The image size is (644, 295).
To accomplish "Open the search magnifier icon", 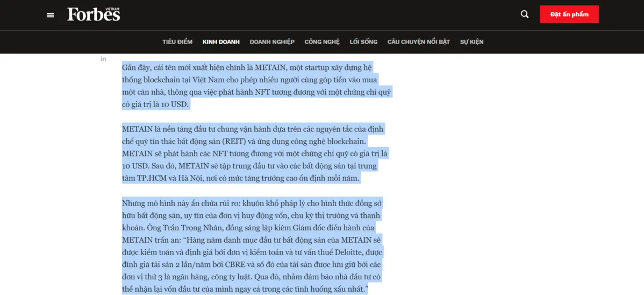I will pyautogui.click(x=525, y=15).
